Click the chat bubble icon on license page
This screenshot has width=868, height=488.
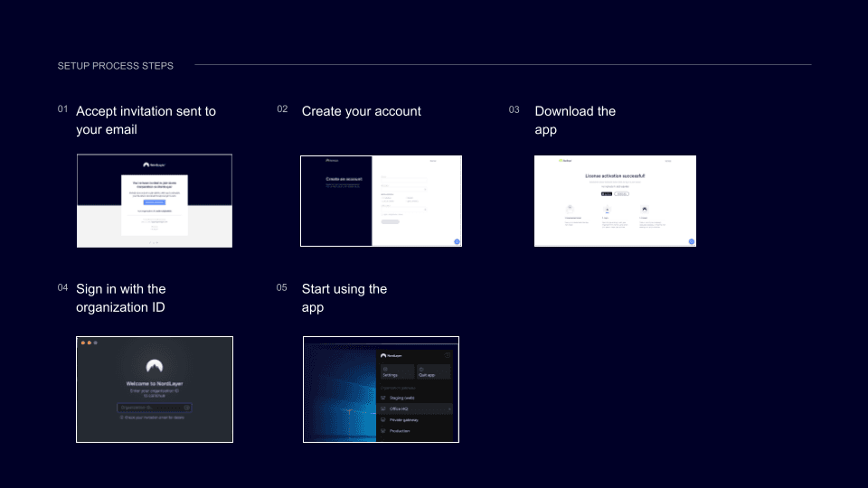click(692, 242)
